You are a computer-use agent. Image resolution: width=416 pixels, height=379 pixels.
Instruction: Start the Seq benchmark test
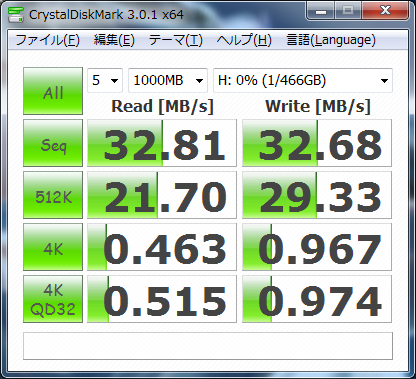[x=53, y=143]
